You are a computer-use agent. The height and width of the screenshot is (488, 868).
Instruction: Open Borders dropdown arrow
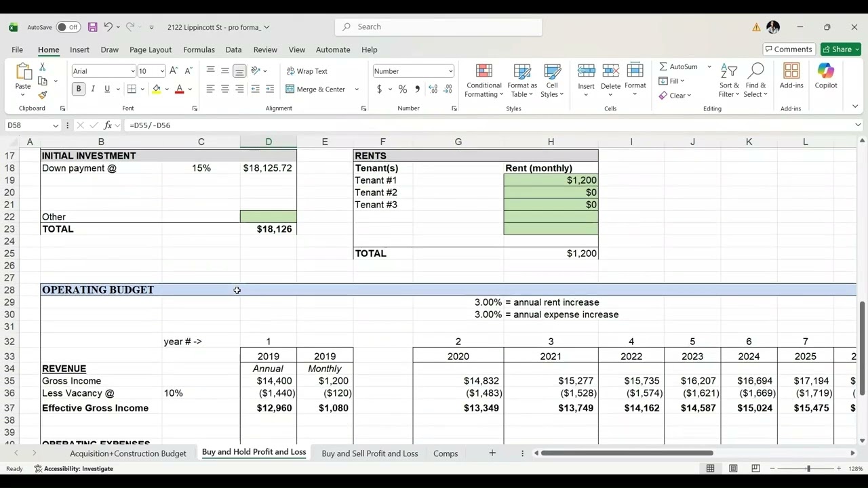(142, 89)
